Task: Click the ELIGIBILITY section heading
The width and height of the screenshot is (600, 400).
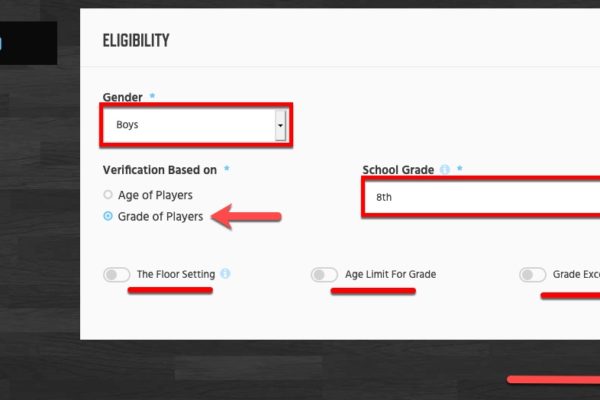Action: point(136,41)
